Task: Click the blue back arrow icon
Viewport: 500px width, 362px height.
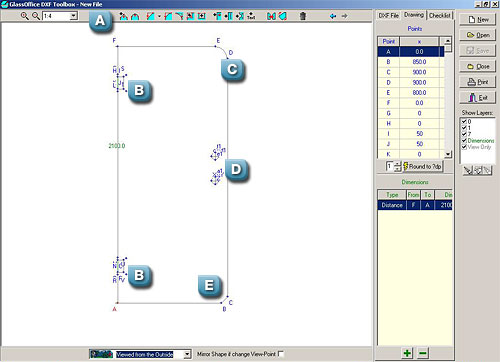Action: pos(333,16)
